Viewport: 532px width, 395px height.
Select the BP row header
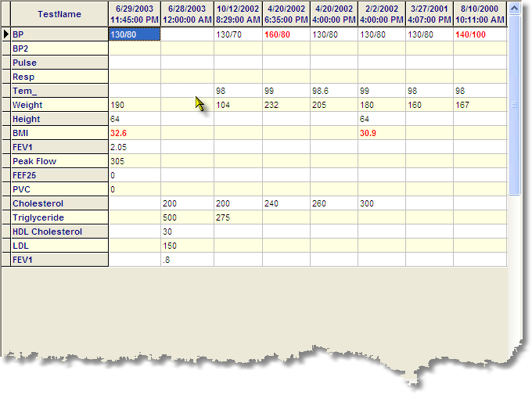(x=59, y=34)
